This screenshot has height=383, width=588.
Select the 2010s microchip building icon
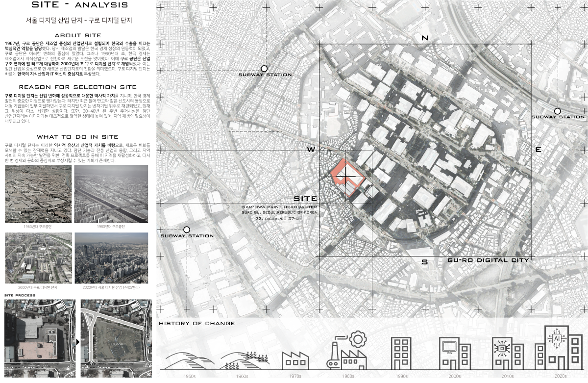pos(507,354)
